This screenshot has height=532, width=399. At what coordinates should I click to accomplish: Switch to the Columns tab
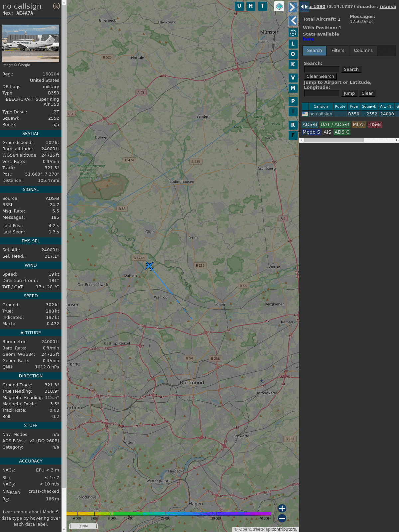point(363,51)
